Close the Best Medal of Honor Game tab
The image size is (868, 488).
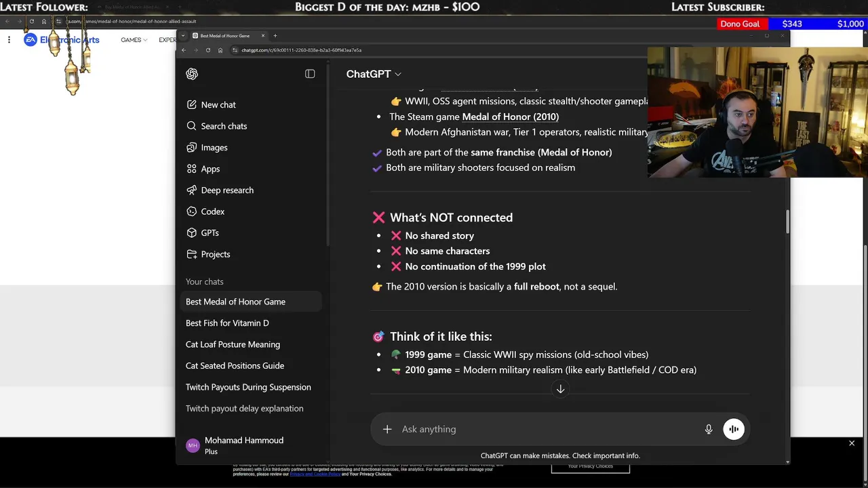point(263,36)
